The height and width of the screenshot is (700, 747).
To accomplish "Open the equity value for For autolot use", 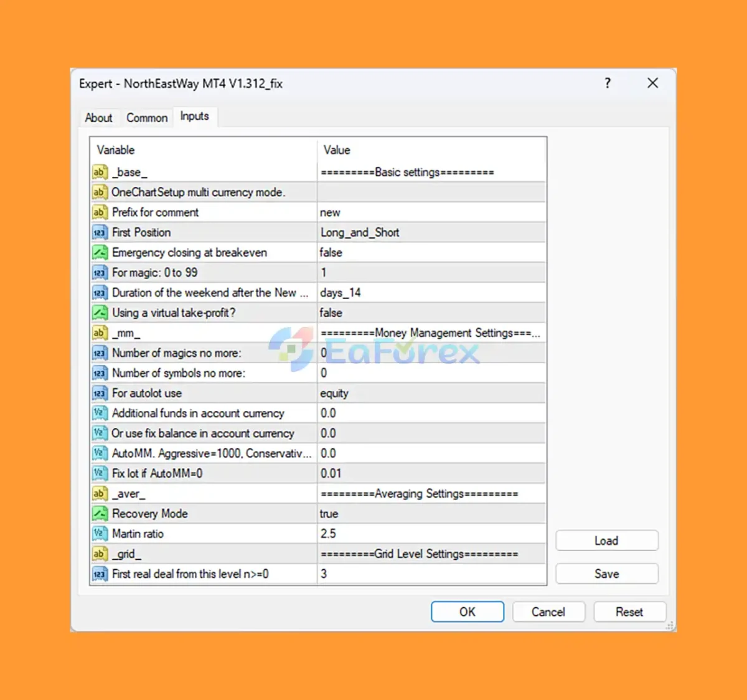I will [x=431, y=393].
